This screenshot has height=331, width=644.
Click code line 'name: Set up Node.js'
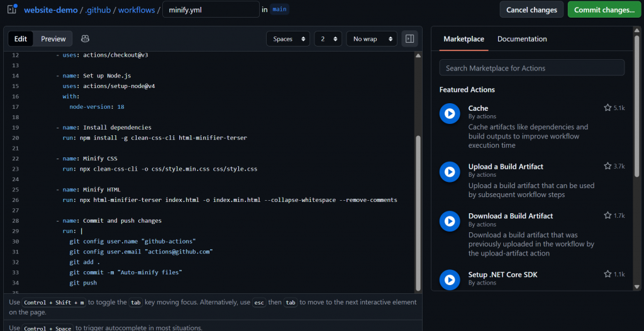click(x=94, y=76)
